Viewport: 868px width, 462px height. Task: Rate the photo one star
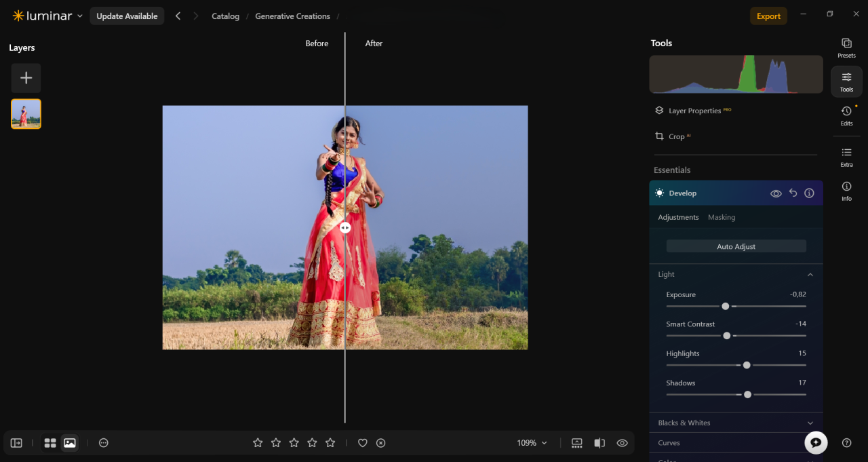[x=258, y=443]
